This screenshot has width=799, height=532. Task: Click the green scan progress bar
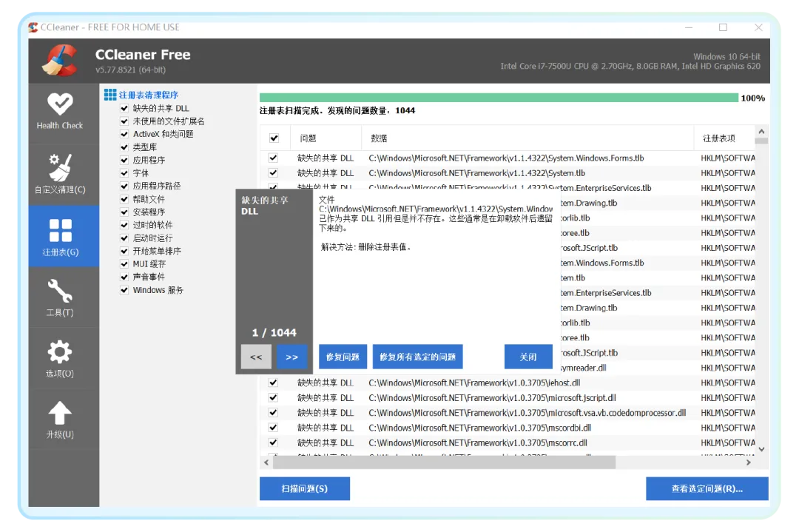click(x=499, y=98)
